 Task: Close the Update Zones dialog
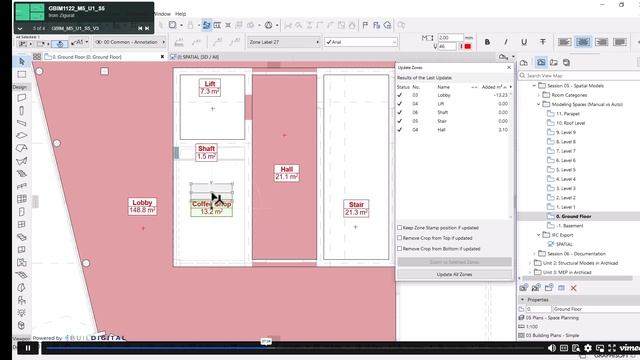coord(509,67)
